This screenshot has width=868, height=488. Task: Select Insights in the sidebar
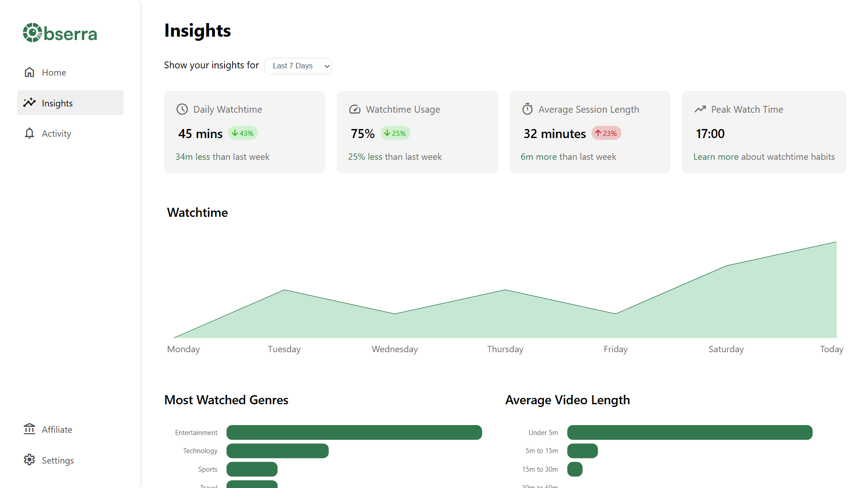70,103
